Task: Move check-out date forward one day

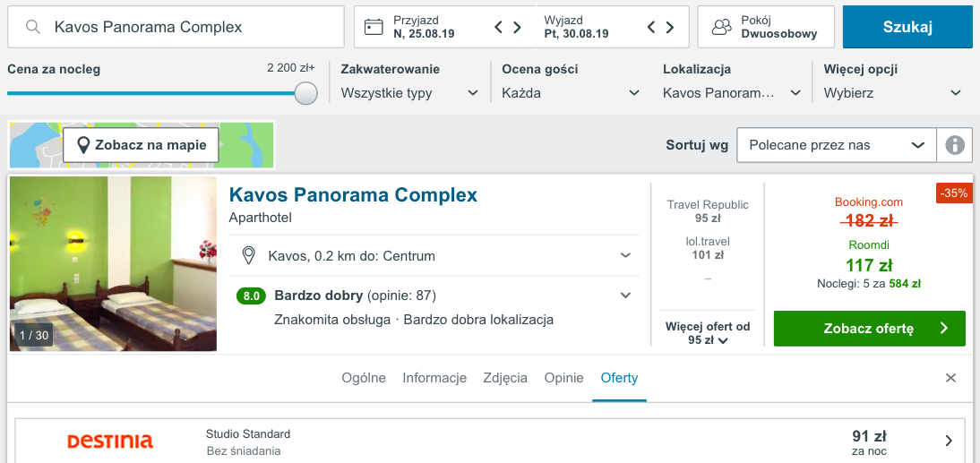Action: (x=670, y=27)
